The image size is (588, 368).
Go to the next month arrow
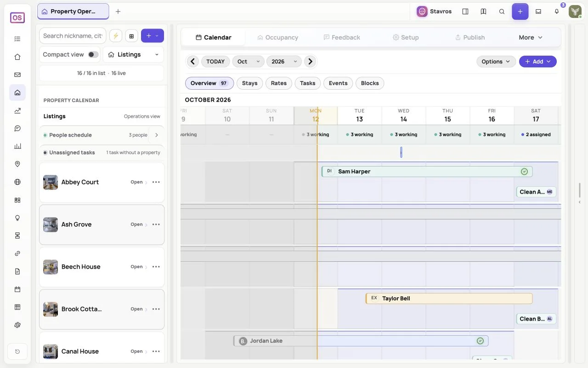pyautogui.click(x=311, y=62)
